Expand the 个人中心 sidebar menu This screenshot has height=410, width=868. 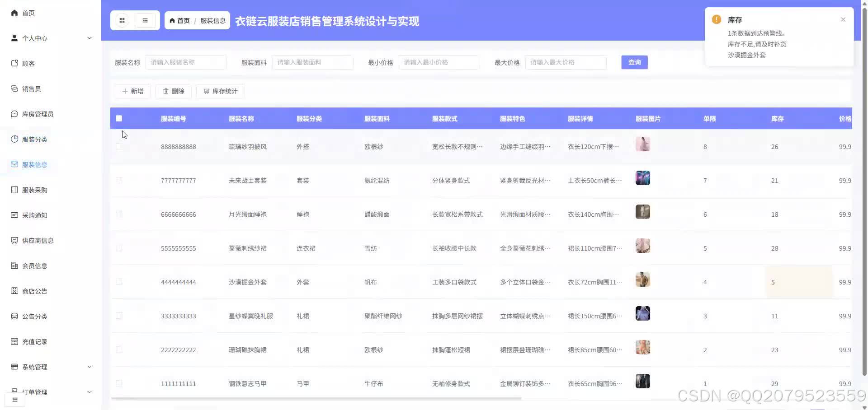[51, 38]
